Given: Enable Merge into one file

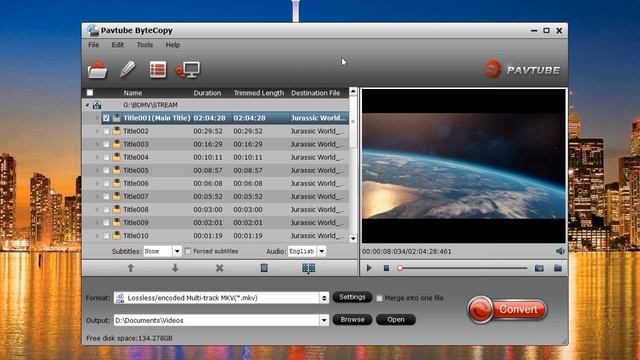Looking at the screenshot, I should (379, 298).
